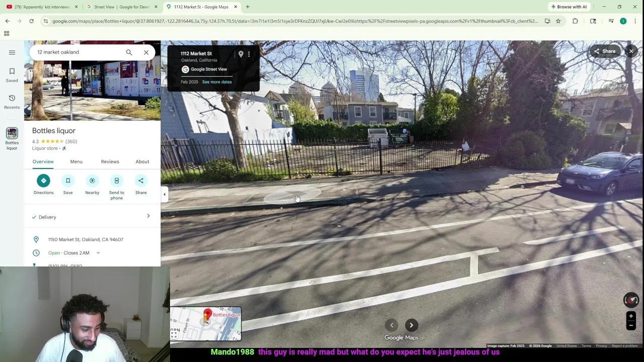Switch to the About tab

click(142, 162)
